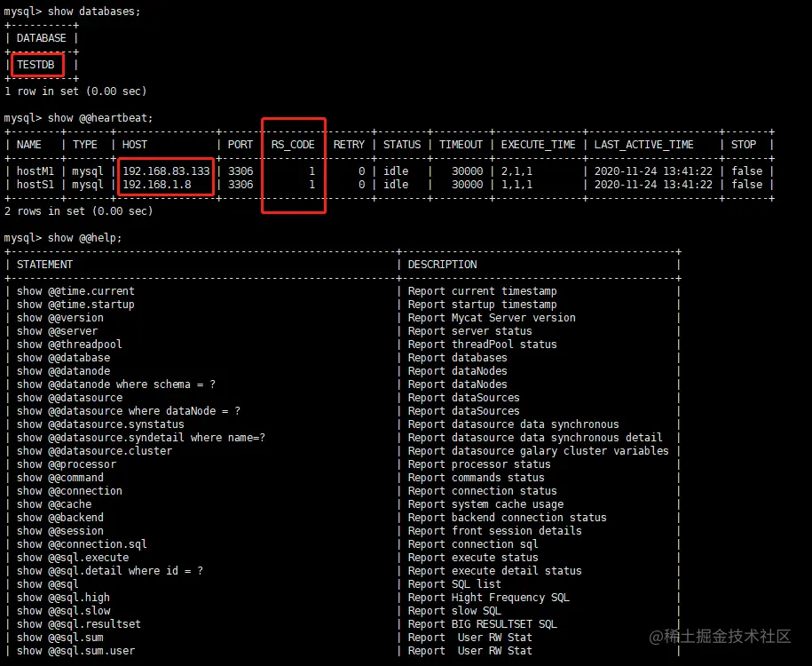The height and width of the screenshot is (666, 812).
Task: Click the TIMEOUT column header
Action: (461, 145)
